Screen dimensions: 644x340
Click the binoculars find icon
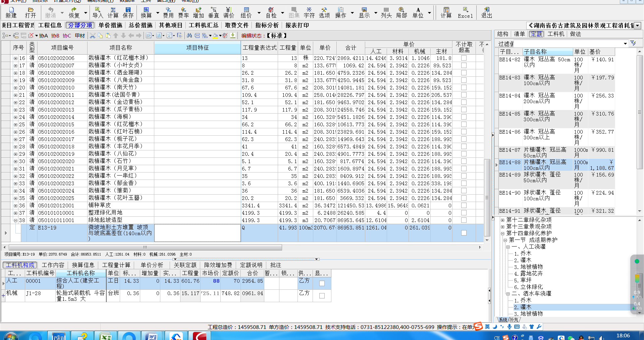(190, 36)
